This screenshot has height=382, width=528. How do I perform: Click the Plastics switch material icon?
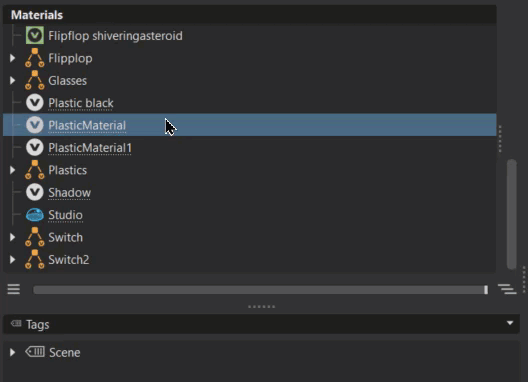click(35, 170)
